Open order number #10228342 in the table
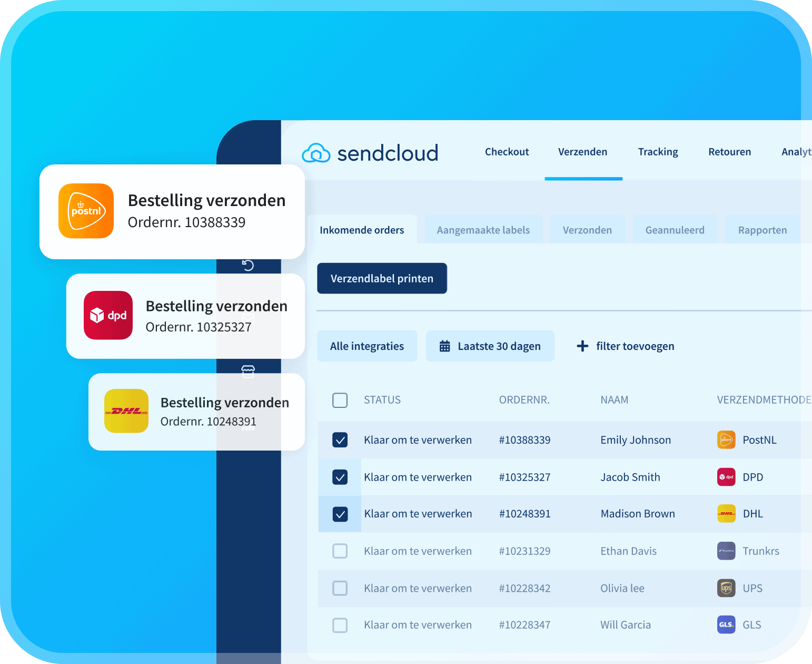Screen dimensions: 812x664 click(x=524, y=588)
